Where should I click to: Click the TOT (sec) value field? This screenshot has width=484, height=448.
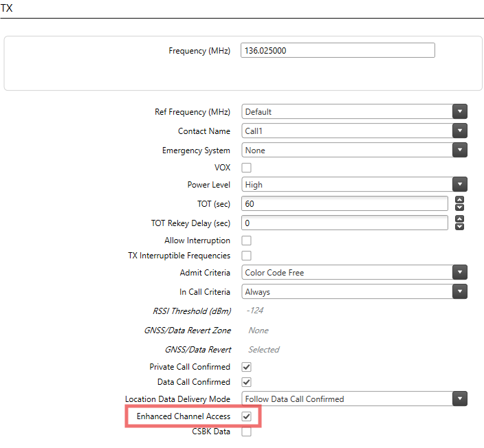pos(344,204)
